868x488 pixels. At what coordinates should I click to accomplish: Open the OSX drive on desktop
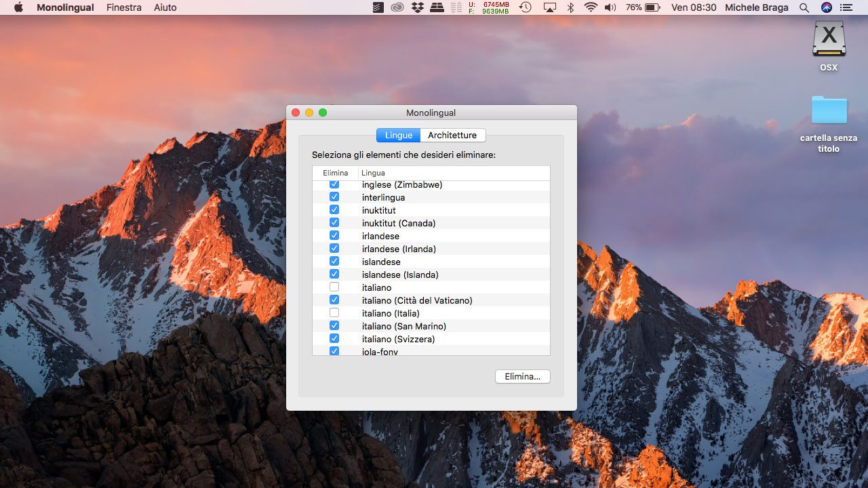pyautogui.click(x=829, y=39)
